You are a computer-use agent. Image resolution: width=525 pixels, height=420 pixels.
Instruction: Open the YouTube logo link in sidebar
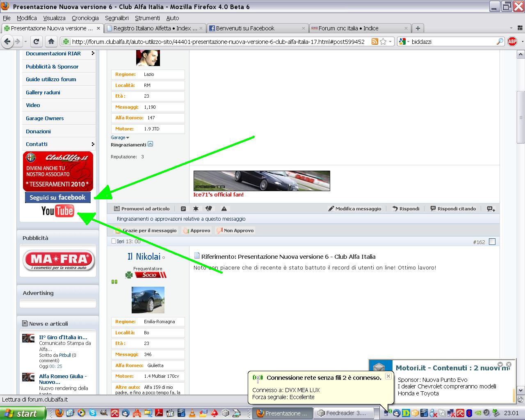click(x=57, y=211)
